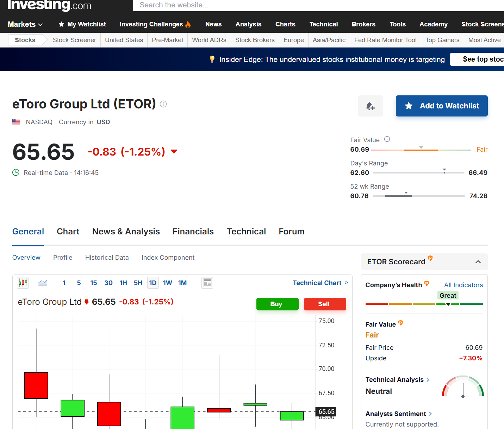
Task: Click the Day's Range slider bar
Action: click(x=419, y=172)
